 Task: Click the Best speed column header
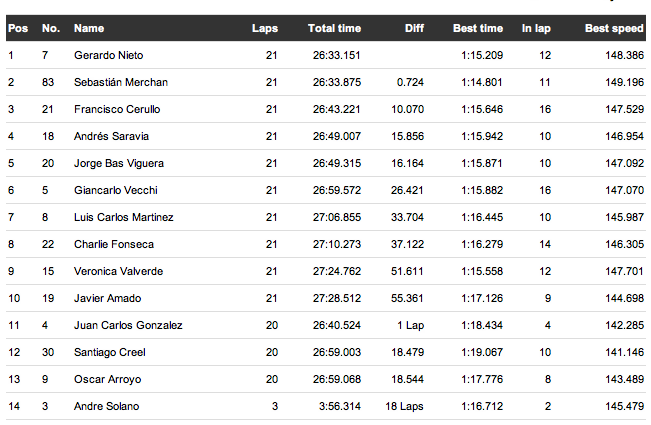614,29
